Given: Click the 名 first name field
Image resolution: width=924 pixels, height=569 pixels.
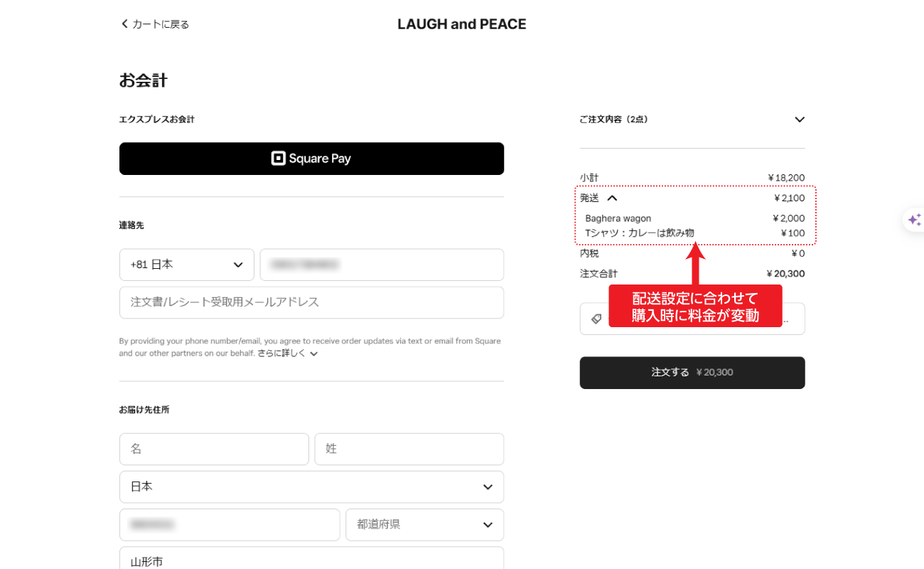Looking at the screenshot, I should (x=214, y=449).
